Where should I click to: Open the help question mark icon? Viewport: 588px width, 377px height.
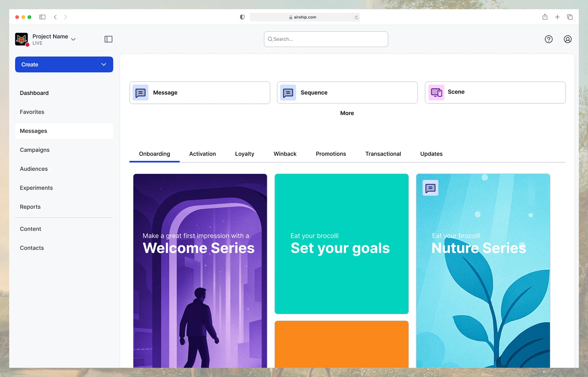tap(549, 39)
